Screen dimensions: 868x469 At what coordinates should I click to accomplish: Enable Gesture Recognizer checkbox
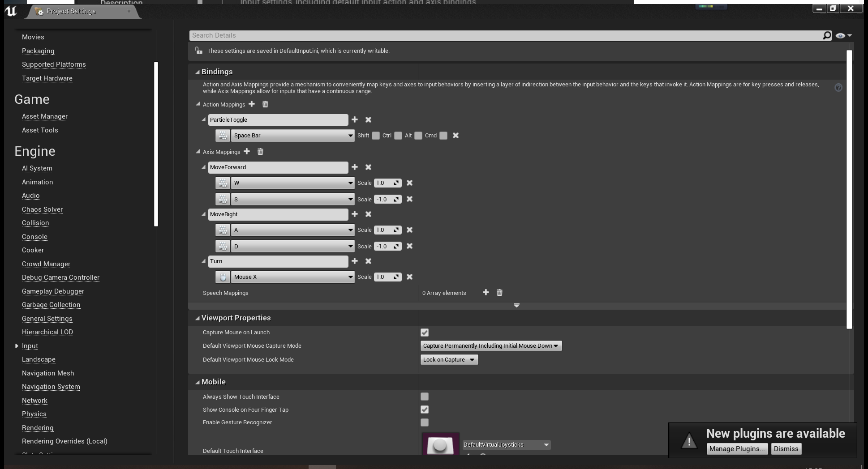[x=425, y=422]
